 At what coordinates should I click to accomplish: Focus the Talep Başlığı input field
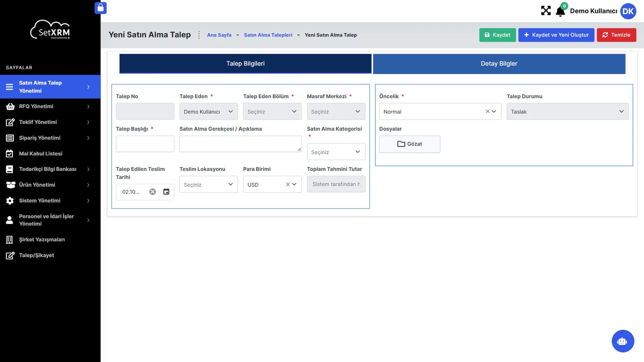click(145, 144)
